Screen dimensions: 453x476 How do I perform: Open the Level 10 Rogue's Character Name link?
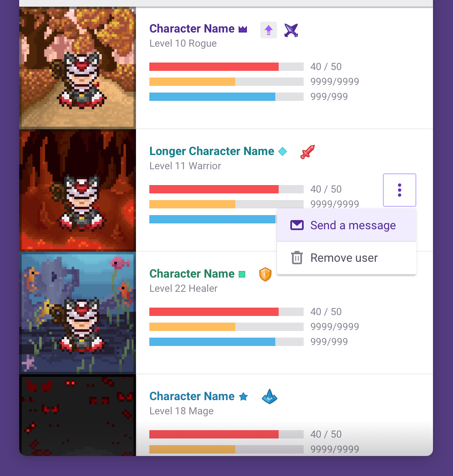(192, 28)
